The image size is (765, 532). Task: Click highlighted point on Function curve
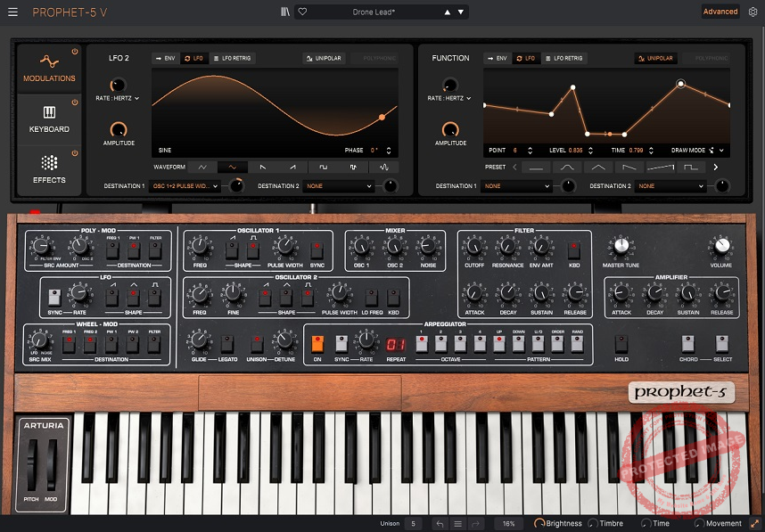click(x=680, y=84)
